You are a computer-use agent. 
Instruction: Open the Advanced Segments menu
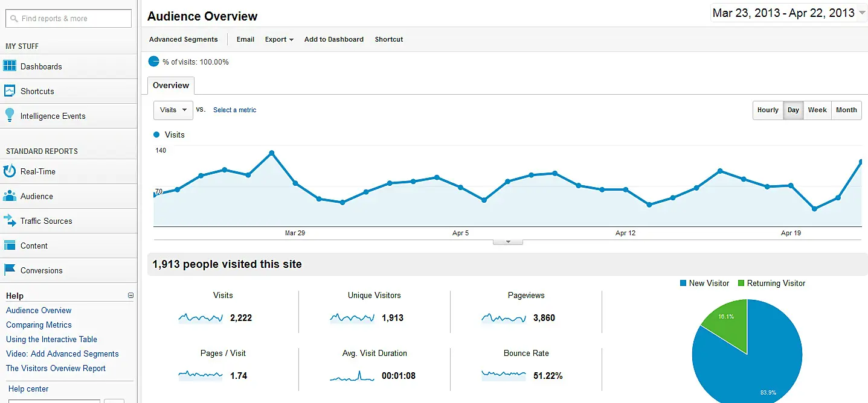tap(183, 39)
